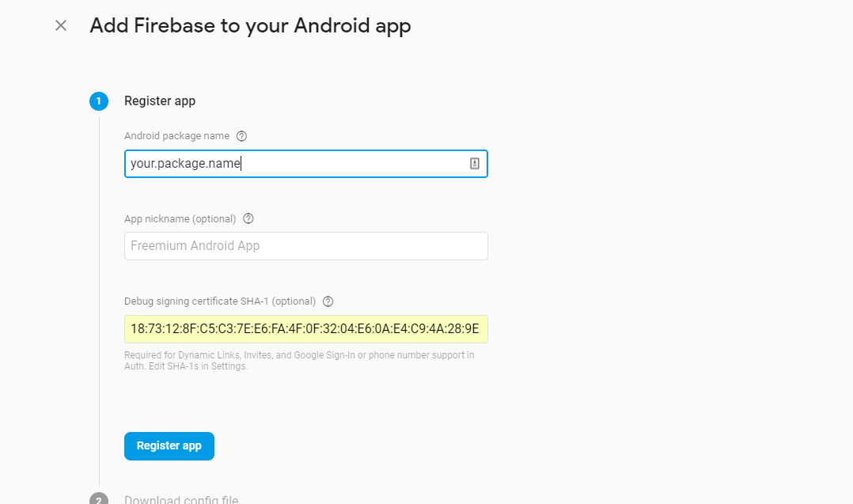The image size is (853, 504).
Task: Expand the Download config file step
Action: pyautogui.click(x=181, y=499)
